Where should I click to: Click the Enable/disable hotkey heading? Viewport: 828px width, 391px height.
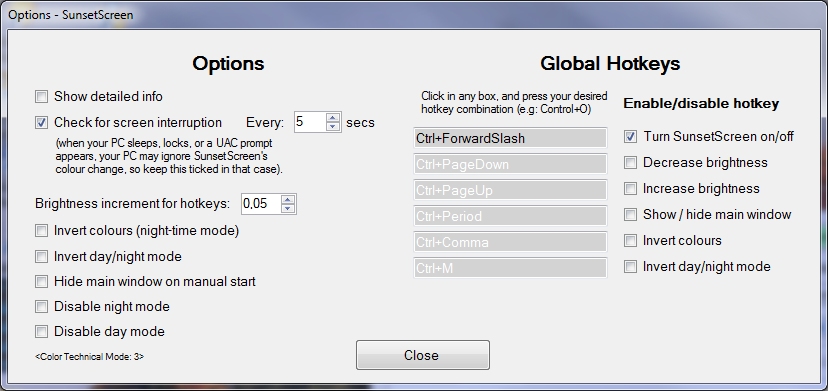coord(701,104)
